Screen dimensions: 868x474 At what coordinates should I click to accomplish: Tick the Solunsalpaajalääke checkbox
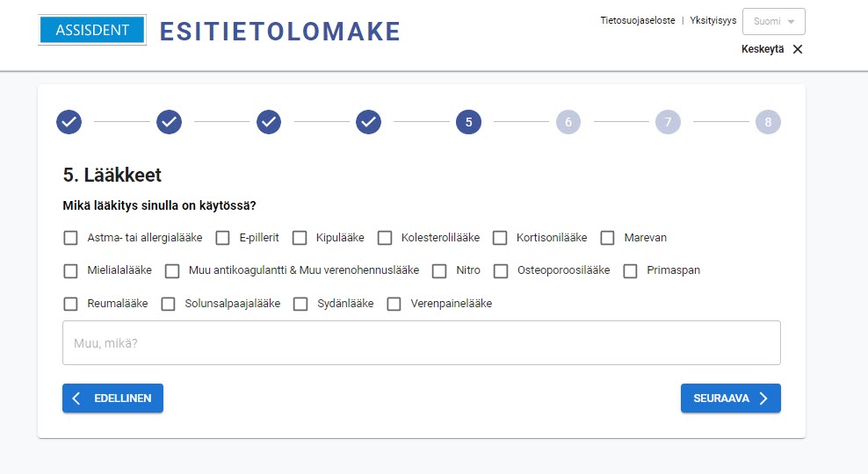point(169,304)
